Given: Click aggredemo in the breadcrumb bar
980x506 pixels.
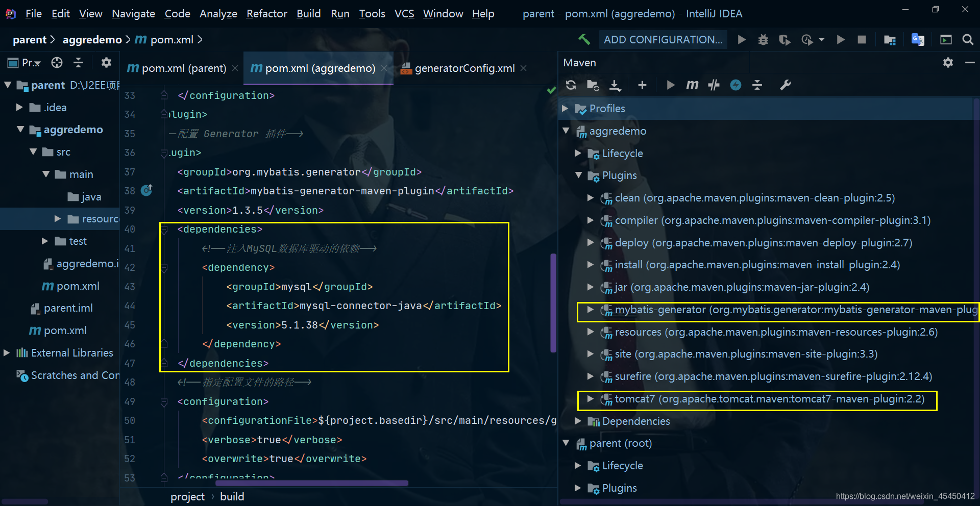Looking at the screenshot, I should pos(92,40).
